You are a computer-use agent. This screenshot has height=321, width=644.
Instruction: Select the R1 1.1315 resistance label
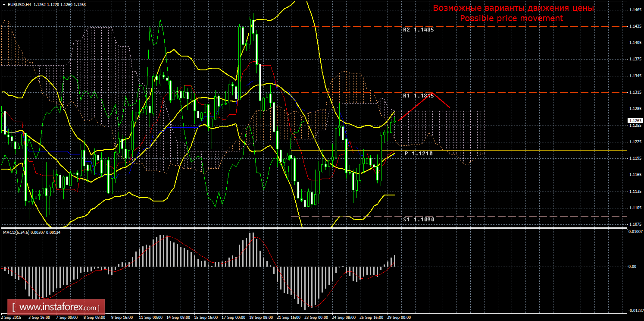(x=418, y=96)
